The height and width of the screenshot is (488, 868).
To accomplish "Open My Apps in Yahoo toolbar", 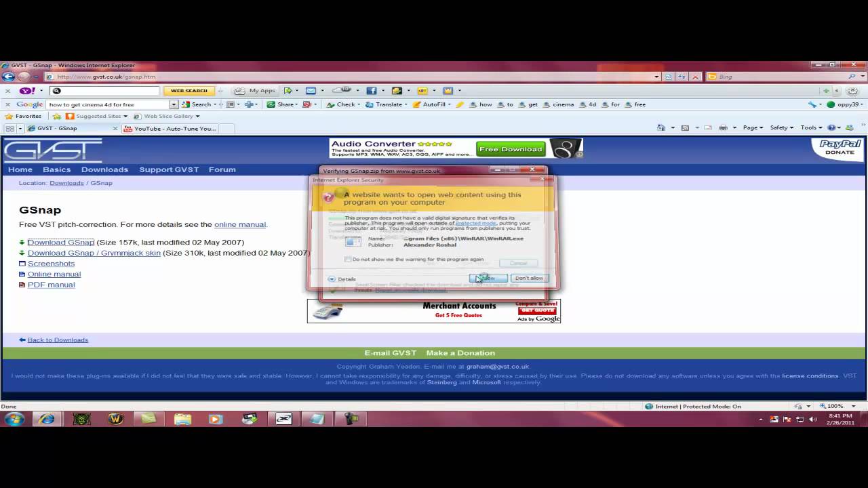I will click(256, 91).
